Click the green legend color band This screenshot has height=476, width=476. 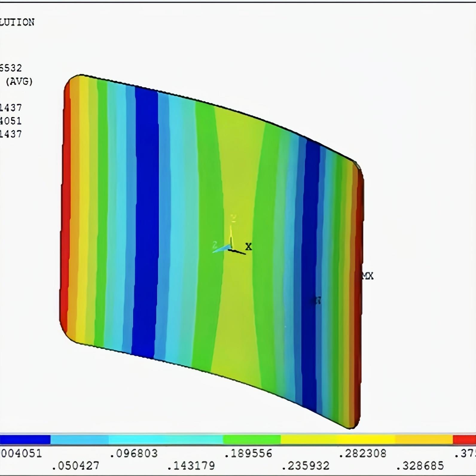(x=252, y=440)
